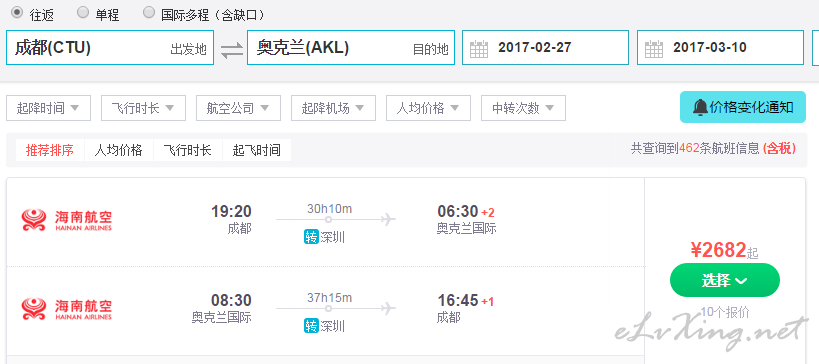This screenshot has height=364, width=819.
Task: Open calendar icon for return date
Action: (654, 49)
